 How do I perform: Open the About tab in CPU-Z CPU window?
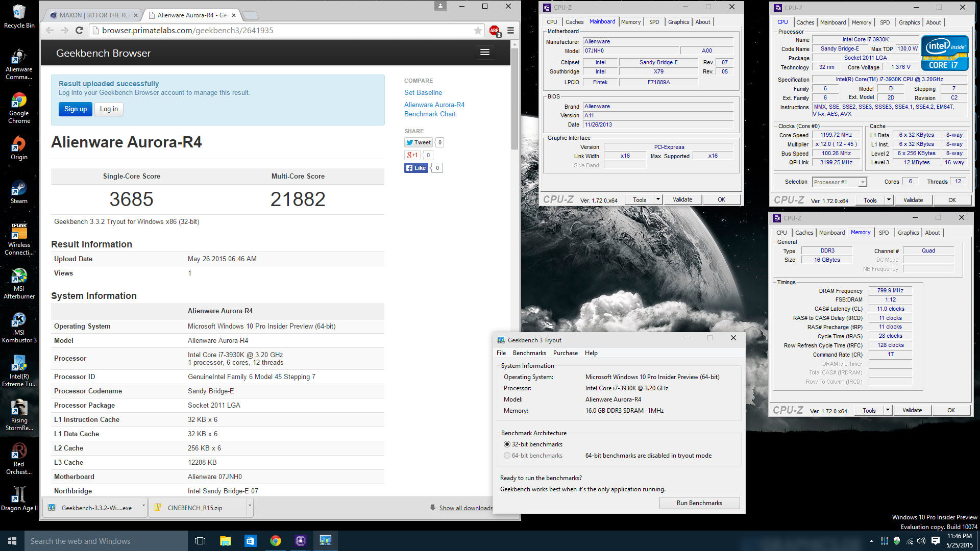click(934, 22)
